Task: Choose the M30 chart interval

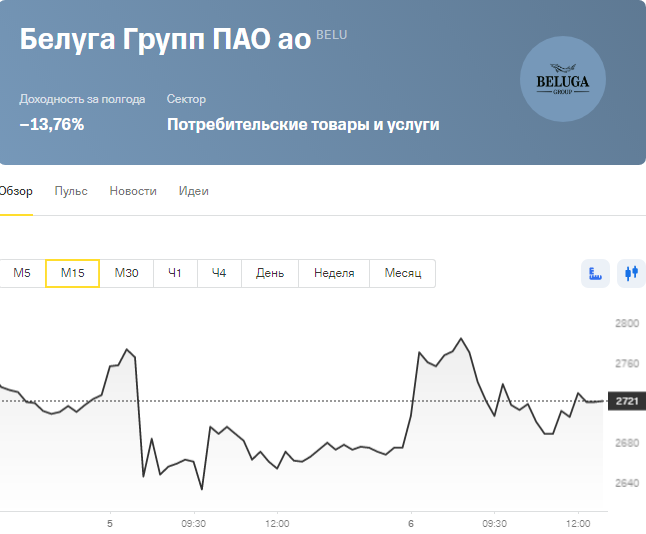Action: (126, 273)
